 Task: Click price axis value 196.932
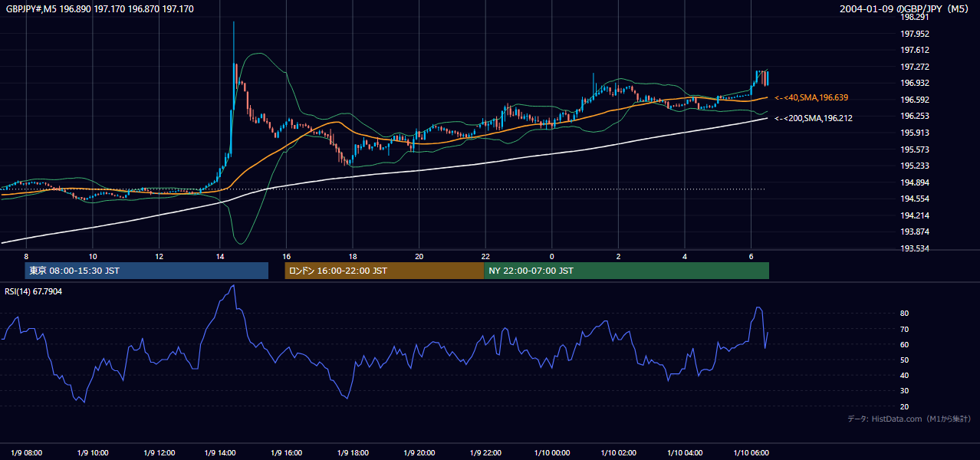click(916, 83)
